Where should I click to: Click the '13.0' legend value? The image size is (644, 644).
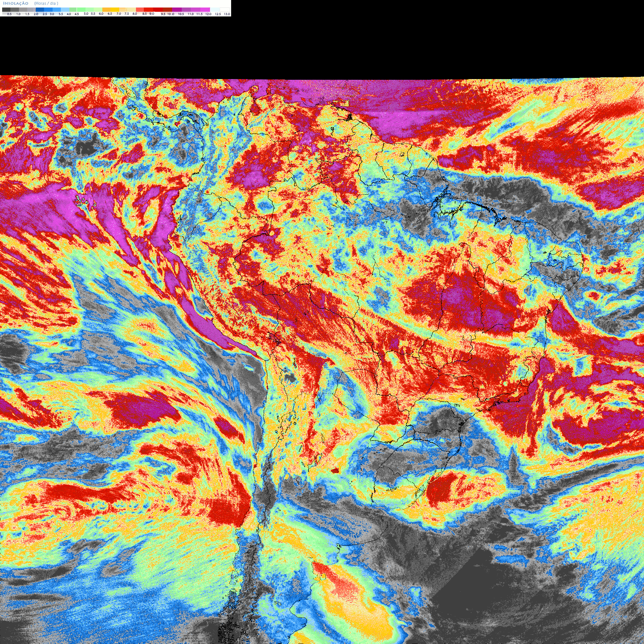coord(227,14)
